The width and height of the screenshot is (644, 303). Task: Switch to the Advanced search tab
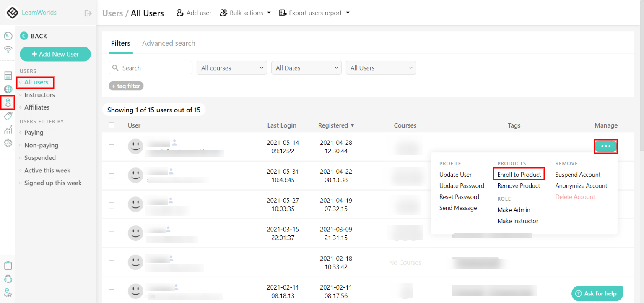[169, 43]
